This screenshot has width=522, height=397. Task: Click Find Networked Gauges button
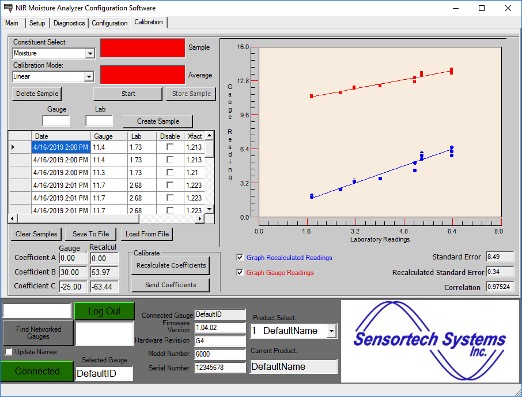(x=38, y=333)
